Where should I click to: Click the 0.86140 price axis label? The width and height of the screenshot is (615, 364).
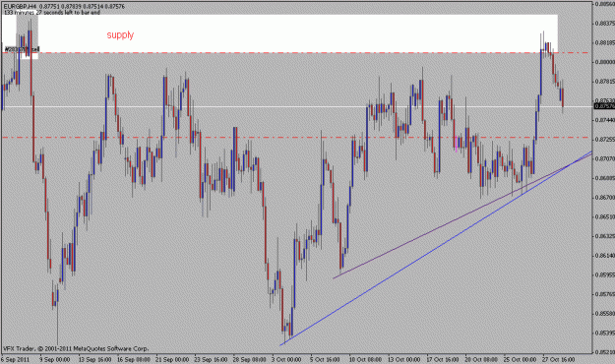(x=605, y=256)
